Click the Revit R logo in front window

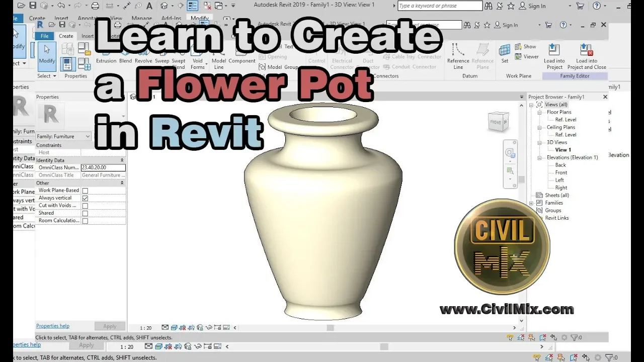click(x=40, y=25)
